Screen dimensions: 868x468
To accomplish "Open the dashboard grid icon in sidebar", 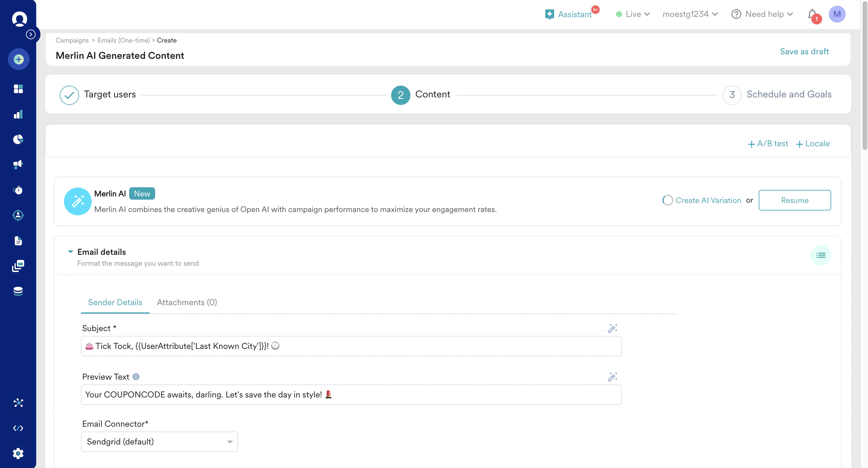I will pos(18,89).
